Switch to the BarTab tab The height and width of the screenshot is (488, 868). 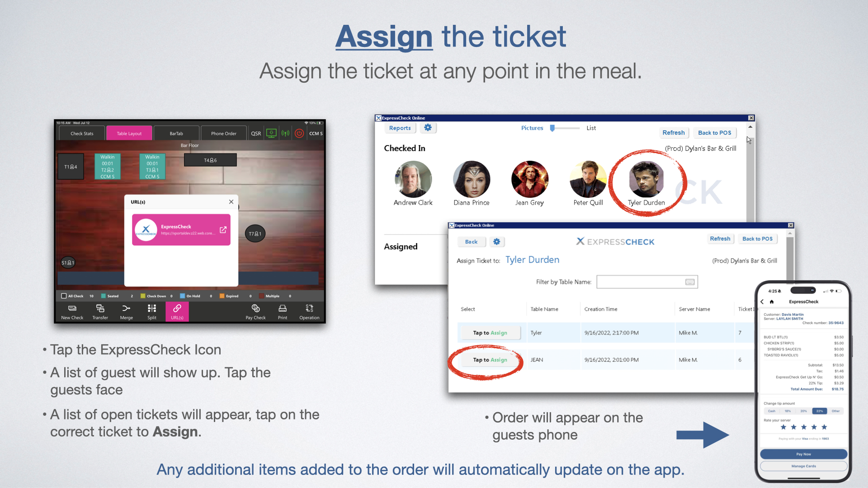coord(176,133)
